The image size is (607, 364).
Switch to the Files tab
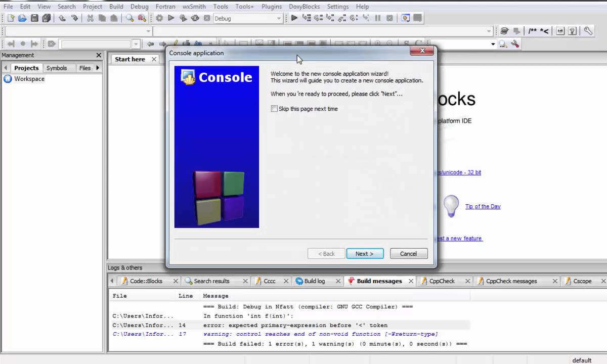coord(85,68)
